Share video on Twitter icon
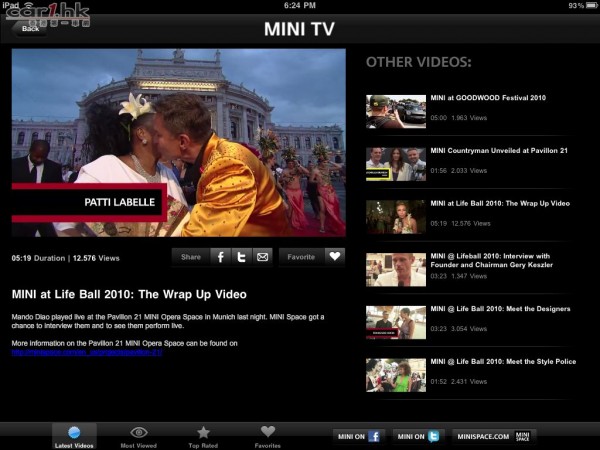600x450 pixels. [x=241, y=257]
